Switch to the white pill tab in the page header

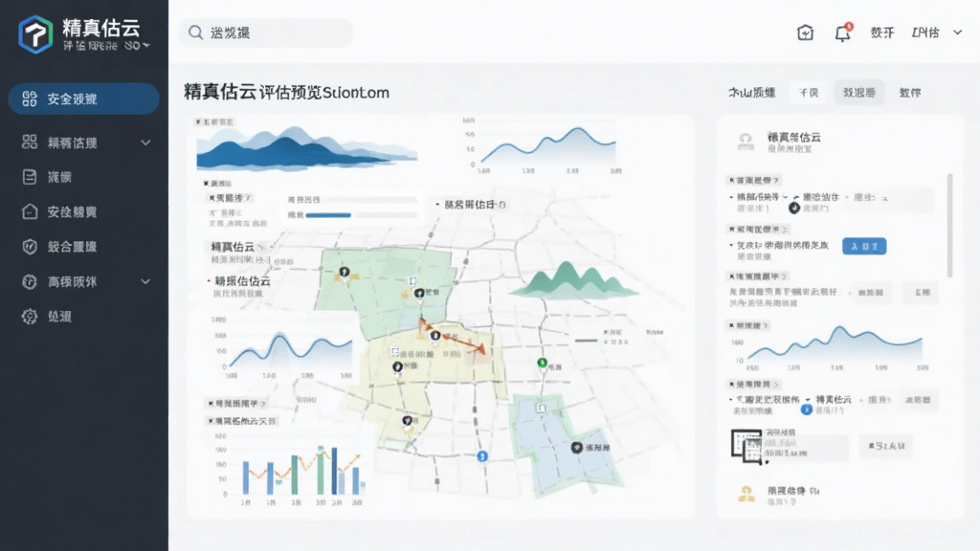point(808,93)
